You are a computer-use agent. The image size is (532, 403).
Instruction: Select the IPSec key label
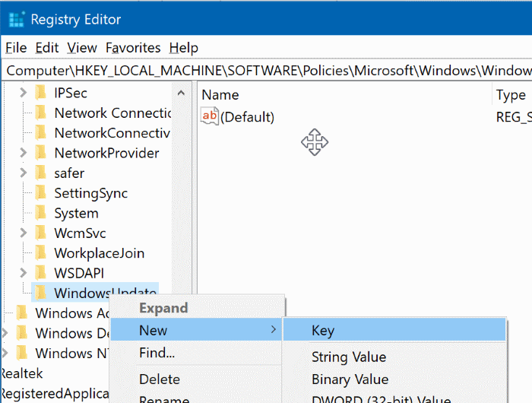click(x=71, y=93)
